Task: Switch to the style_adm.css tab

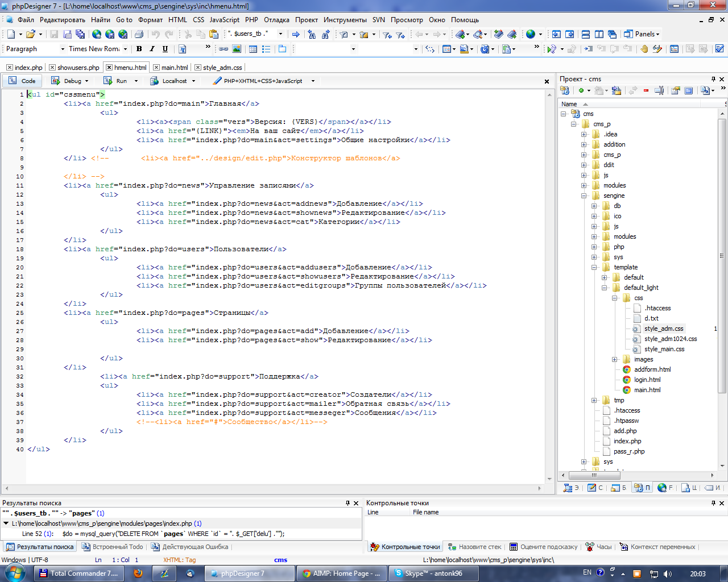Action: click(222, 68)
